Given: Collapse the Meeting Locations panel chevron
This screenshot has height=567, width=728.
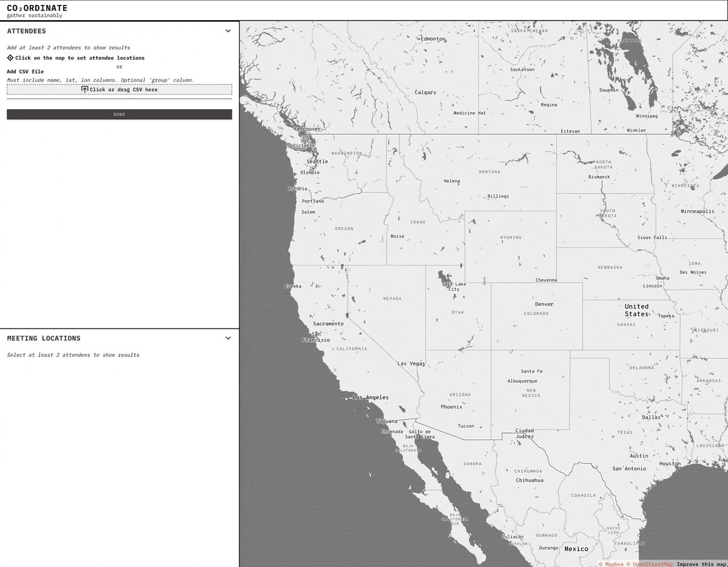Looking at the screenshot, I should [x=228, y=338].
